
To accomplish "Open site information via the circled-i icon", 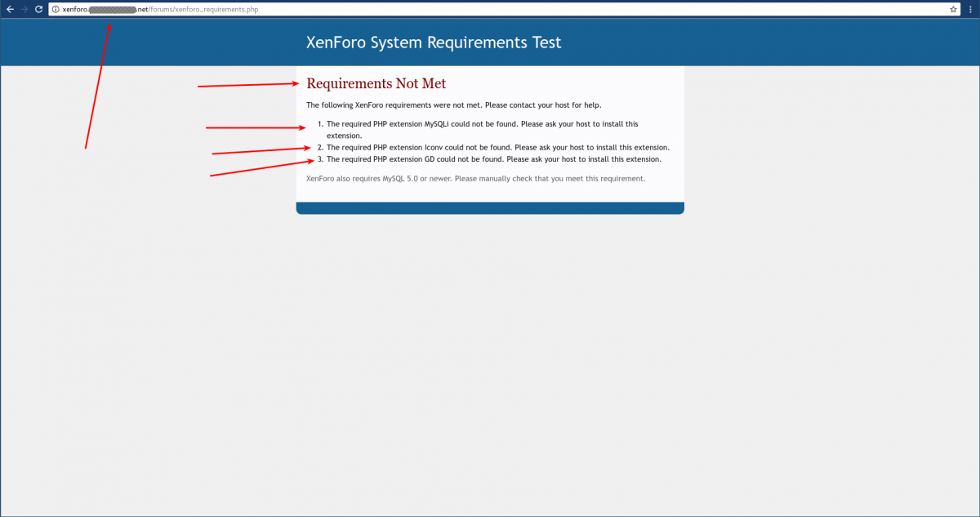I will [x=56, y=9].
